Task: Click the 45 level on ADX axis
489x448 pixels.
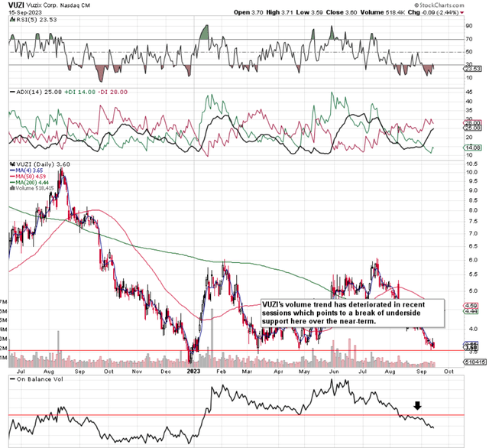Action: click(x=469, y=92)
